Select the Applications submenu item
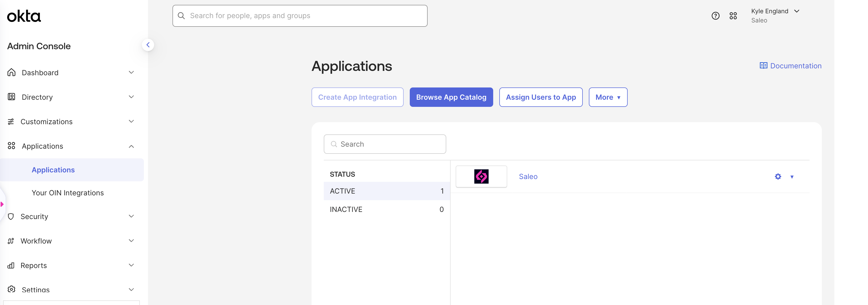The width and height of the screenshot is (868, 305). click(x=72, y=170)
